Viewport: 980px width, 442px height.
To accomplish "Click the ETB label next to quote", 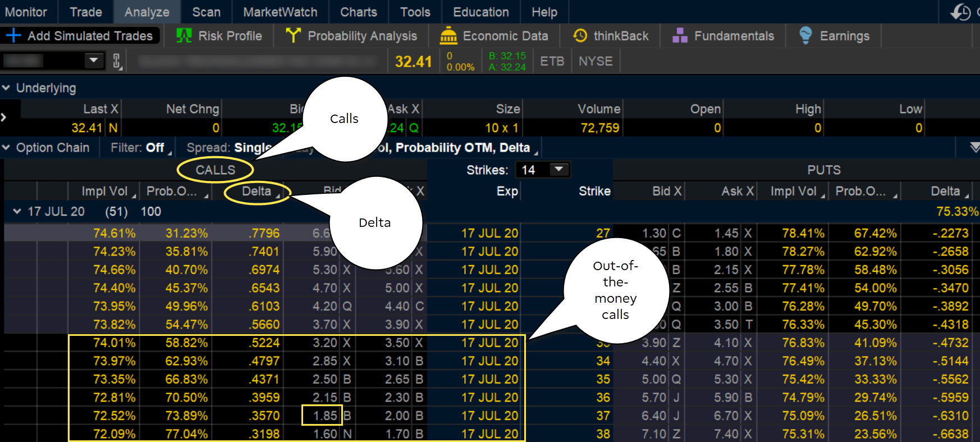I will click(x=552, y=61).
